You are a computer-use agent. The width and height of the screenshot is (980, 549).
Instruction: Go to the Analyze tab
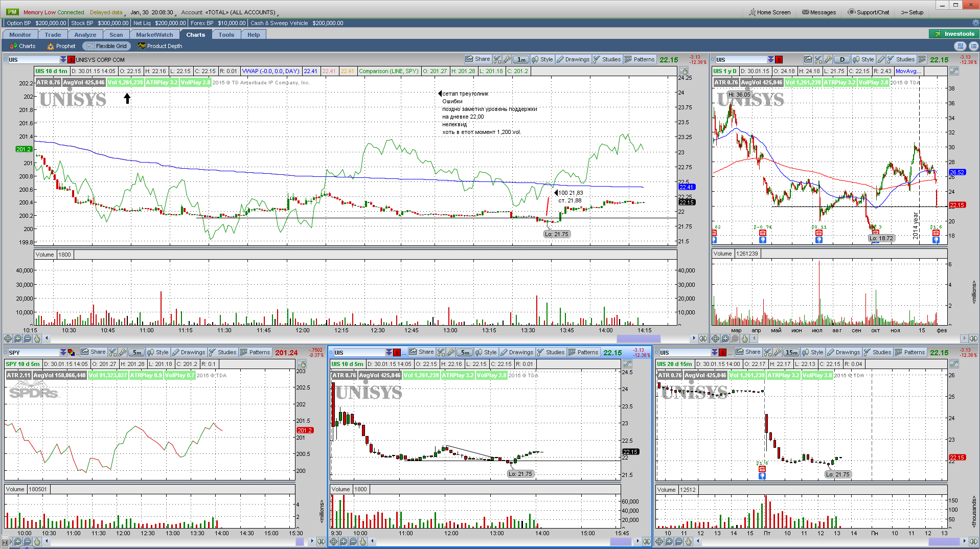coord(85,35)
